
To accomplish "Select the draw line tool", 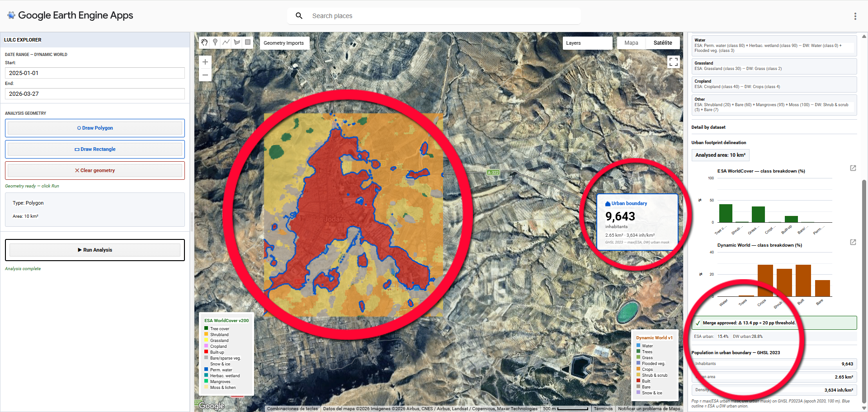I will tap(226, 42).
